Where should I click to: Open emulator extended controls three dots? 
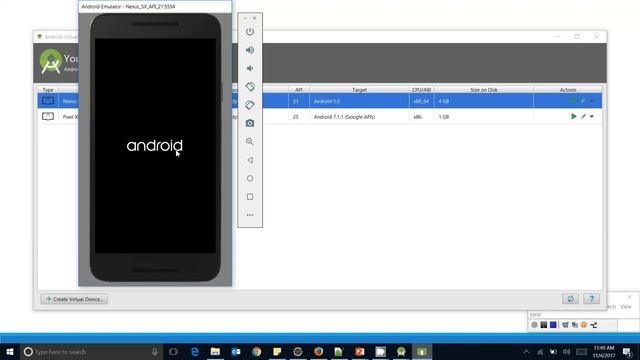(x=250, y=215)
